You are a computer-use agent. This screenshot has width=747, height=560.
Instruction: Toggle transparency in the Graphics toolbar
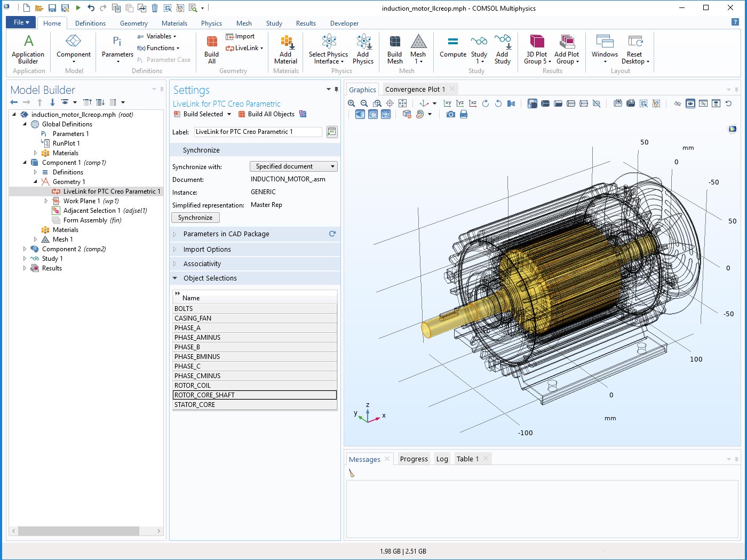(373, 114)
